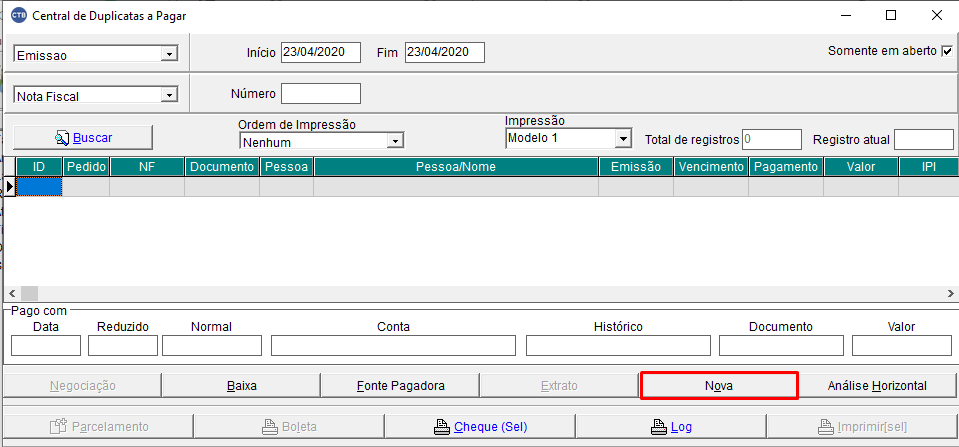The image size is (959, 447).
Task: Expand the Ordem de Impressão dropdown
Action: pos(395,142)
